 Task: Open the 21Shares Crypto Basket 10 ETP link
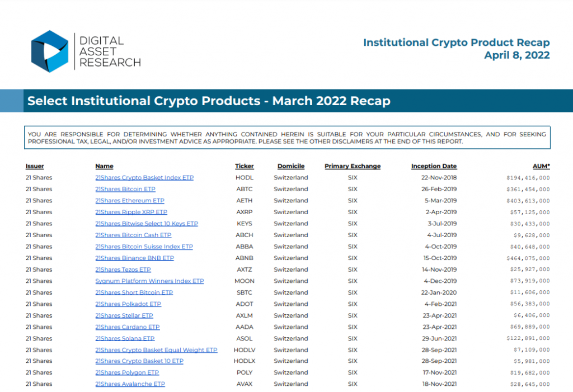click(x=139, y=361)
